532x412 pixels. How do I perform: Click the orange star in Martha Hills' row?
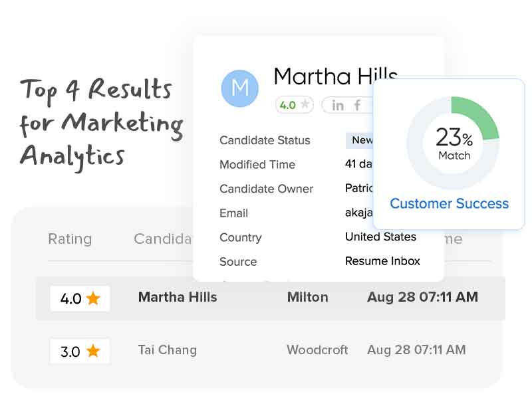93,298
